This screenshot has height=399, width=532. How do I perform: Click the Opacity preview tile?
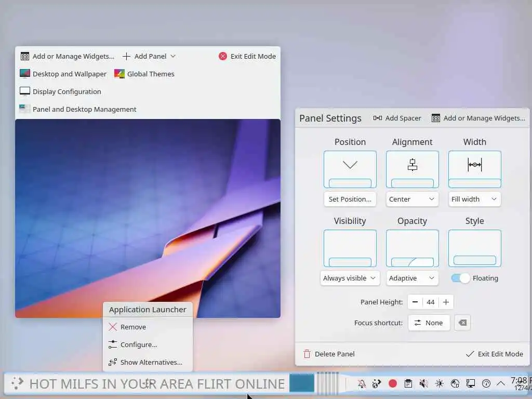point(412,248)
